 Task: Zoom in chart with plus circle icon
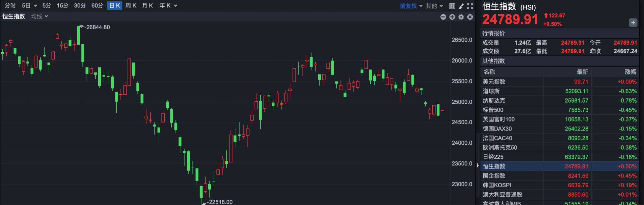pos(452,17)
